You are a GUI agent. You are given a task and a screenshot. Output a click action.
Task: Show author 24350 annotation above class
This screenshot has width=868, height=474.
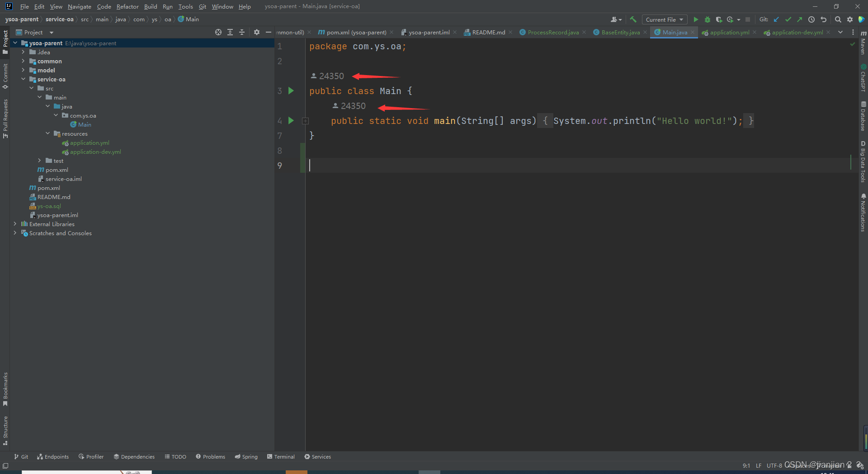(x=327, y=76)
